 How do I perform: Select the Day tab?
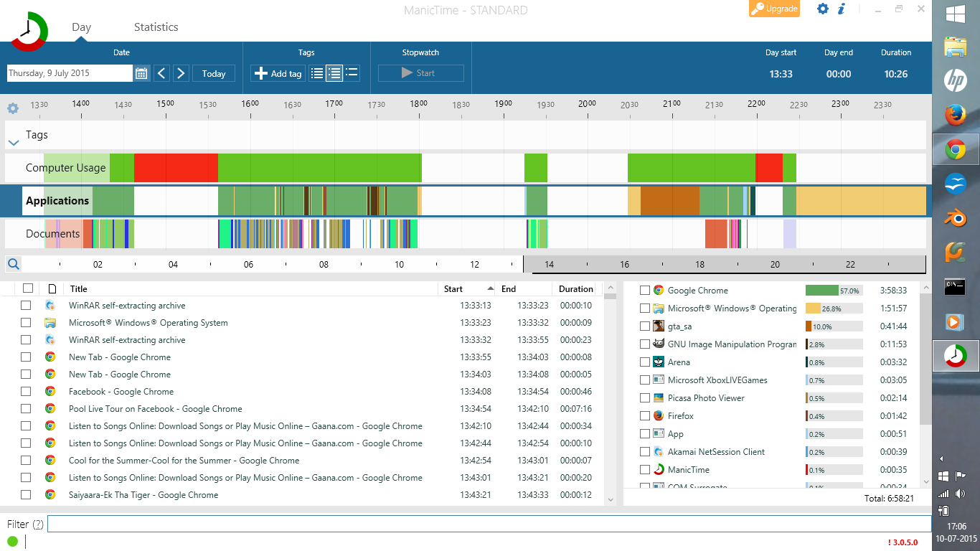tap(81, 27)
